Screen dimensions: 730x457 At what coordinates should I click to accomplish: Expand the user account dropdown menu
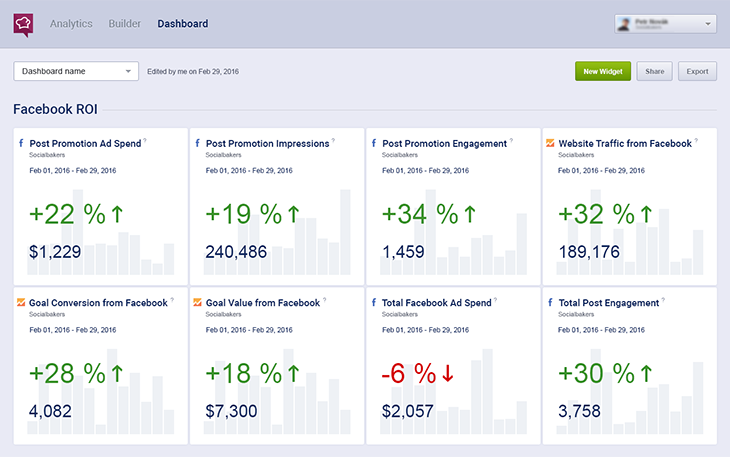tap(709, 23)
